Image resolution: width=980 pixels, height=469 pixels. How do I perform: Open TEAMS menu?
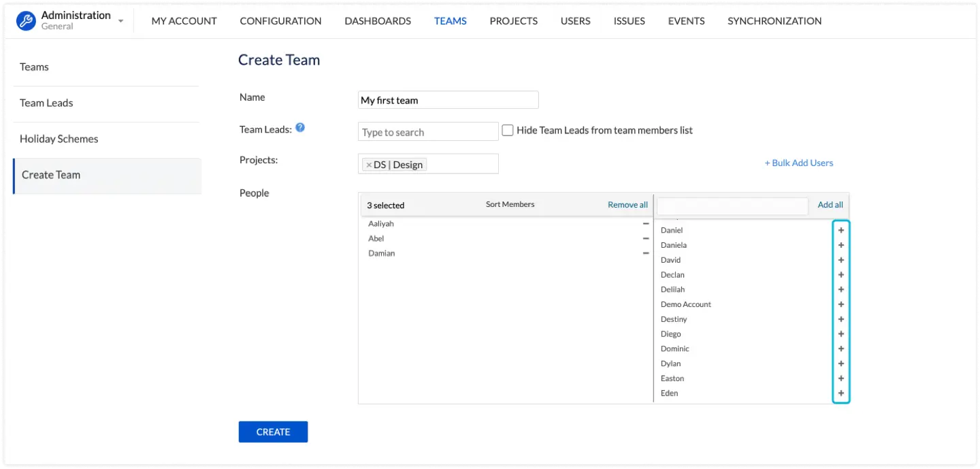[451, 21]
